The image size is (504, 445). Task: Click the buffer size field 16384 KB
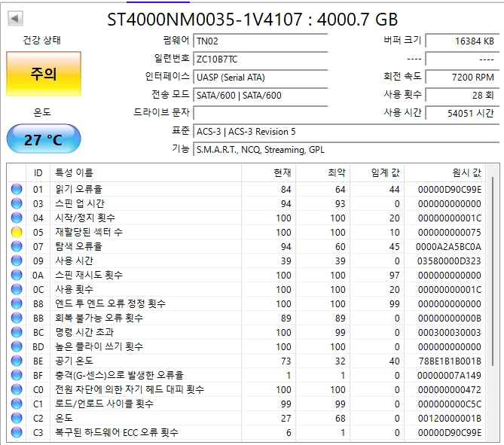click(x=463, y=41)
